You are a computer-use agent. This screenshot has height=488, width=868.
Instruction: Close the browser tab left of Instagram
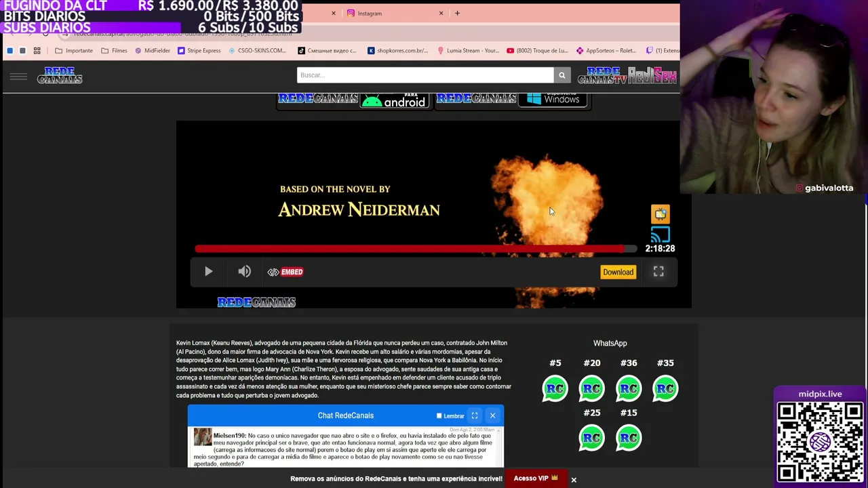pyautogui.click(x=333, y=13)
